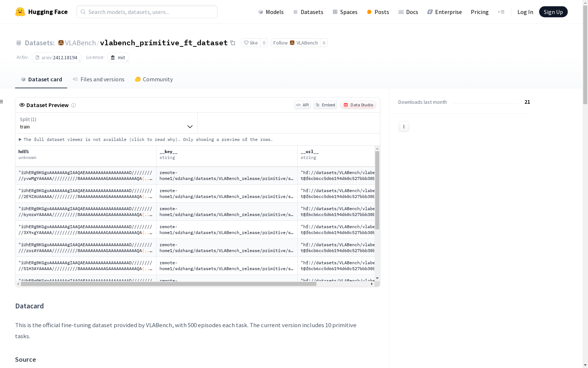588x368 pixels.
Task: Click the hdf5 column header
Action: click(86, 156)
